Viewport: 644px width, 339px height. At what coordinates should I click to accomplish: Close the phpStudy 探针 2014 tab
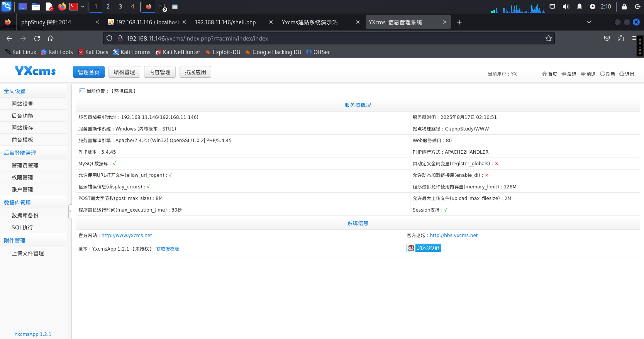(x=97, y=22)
